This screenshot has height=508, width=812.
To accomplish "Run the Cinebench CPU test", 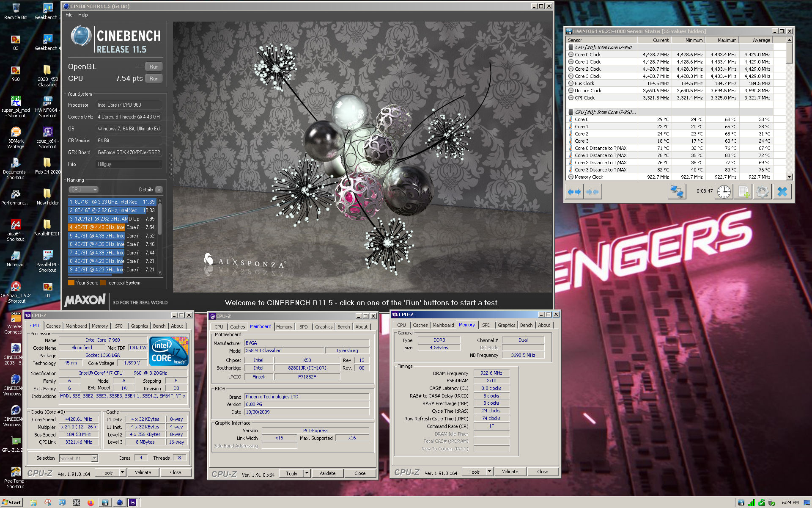I will 154,79.
